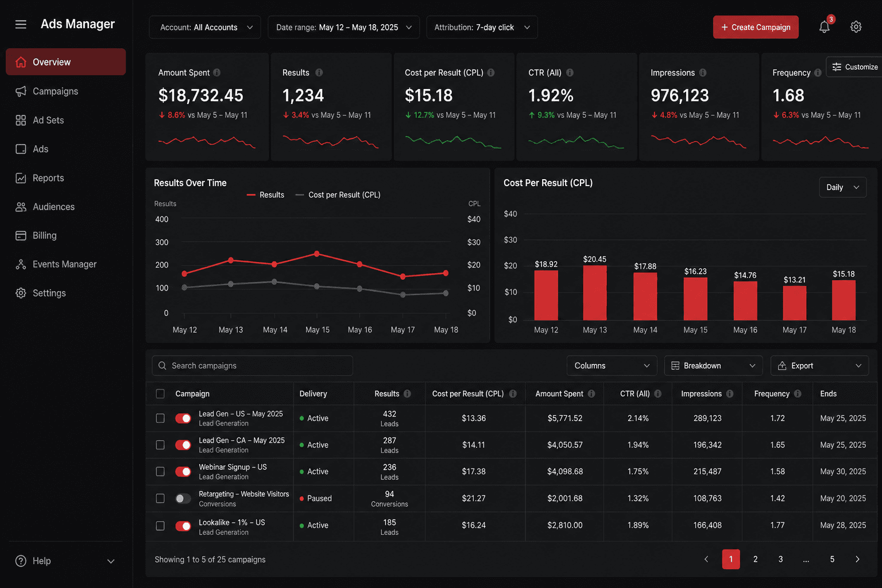Click the info icon next to CTR (All) card

570,72
